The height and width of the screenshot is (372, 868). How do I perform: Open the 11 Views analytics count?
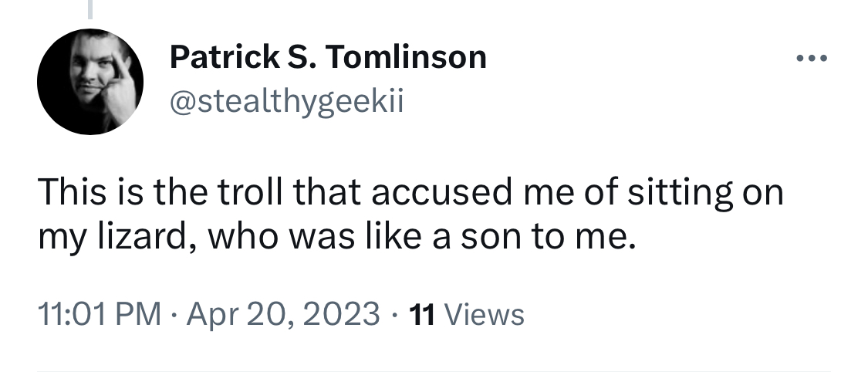coord(466,314)
